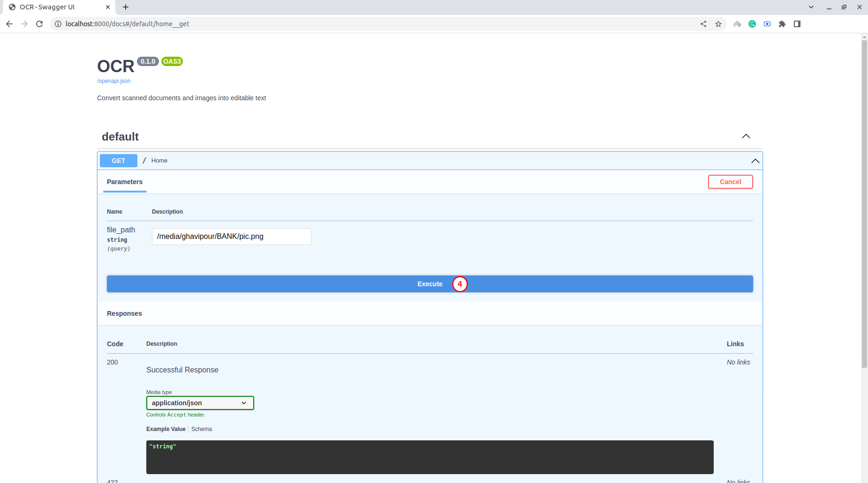Screen dimensions: 868x483
Task: Reload the Swagger UI page
Action: 39,24
